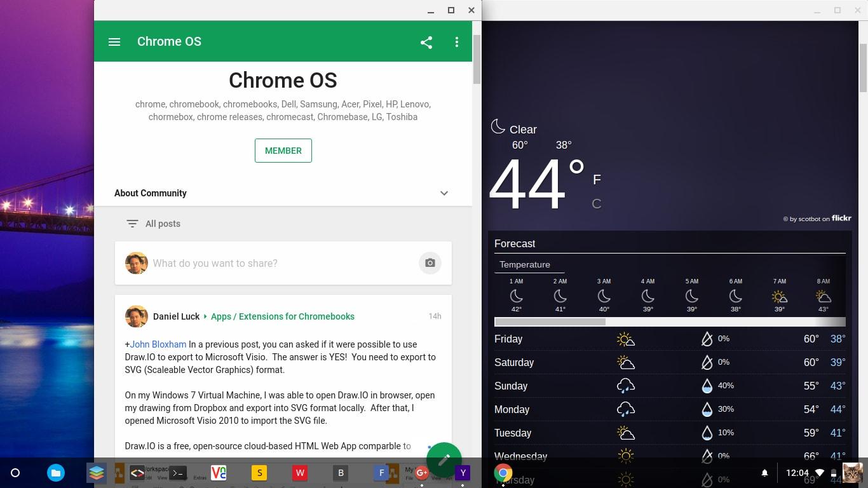
Task: Open the Files app in the shelf
Action: (x=56, y=473)
